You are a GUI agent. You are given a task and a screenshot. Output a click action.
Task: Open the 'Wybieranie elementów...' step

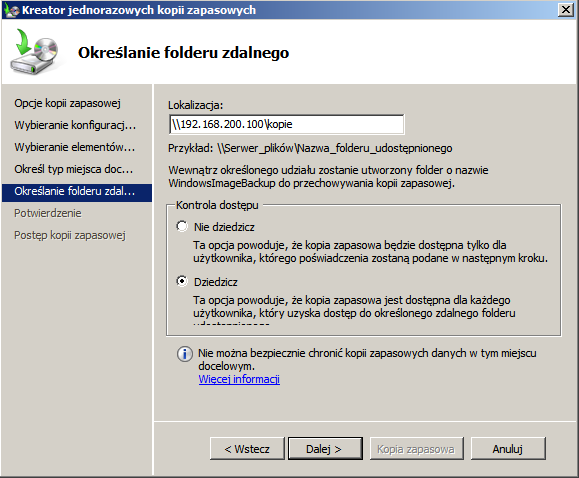(75, 147)
